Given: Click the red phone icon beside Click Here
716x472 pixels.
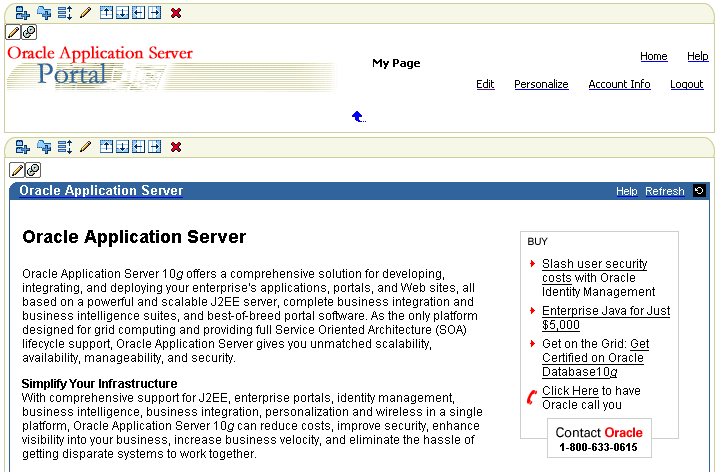Looking at the screenshot, I should click(x=532, y=397).
